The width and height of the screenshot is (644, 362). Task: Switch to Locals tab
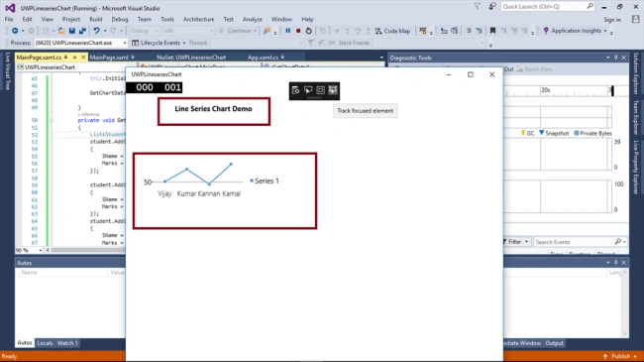tap(45, 343)
